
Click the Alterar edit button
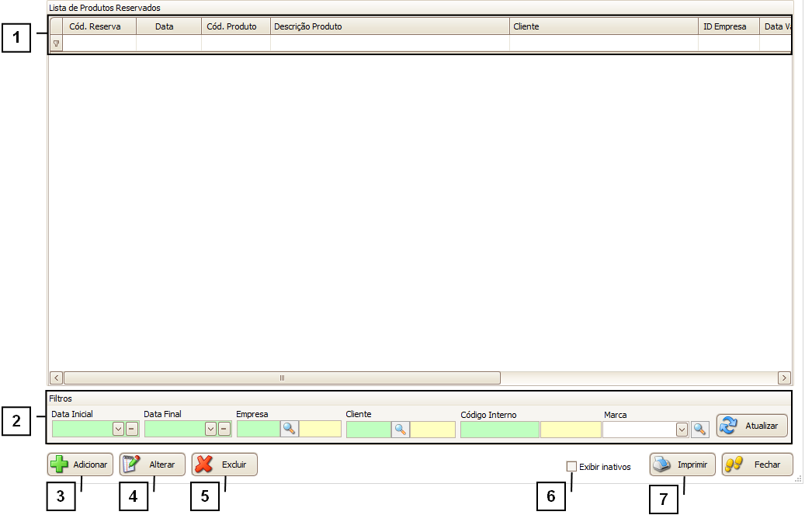pos(152,465)
